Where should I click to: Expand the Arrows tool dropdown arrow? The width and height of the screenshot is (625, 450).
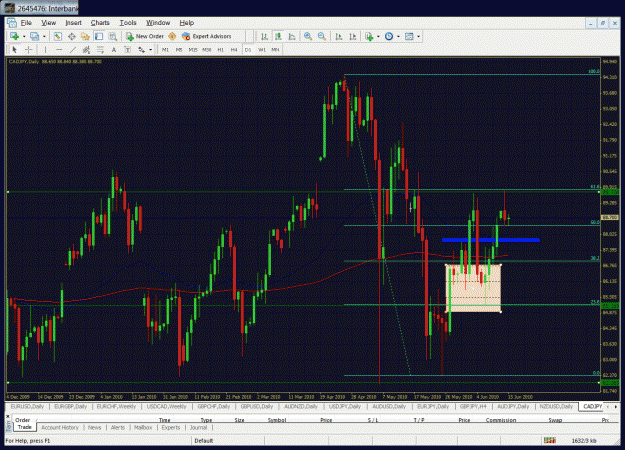[150, 49]
